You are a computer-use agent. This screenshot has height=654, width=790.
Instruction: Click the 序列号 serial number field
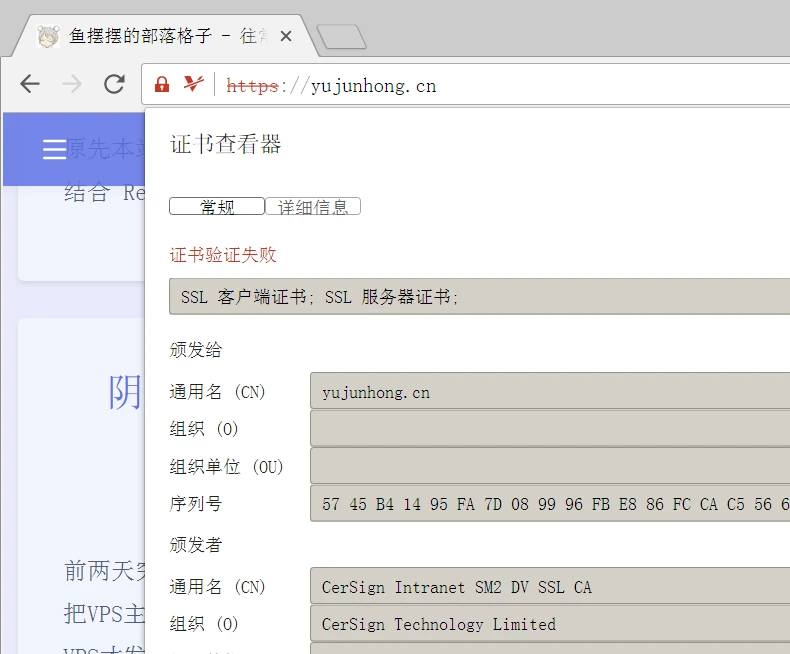click(550, 504)
